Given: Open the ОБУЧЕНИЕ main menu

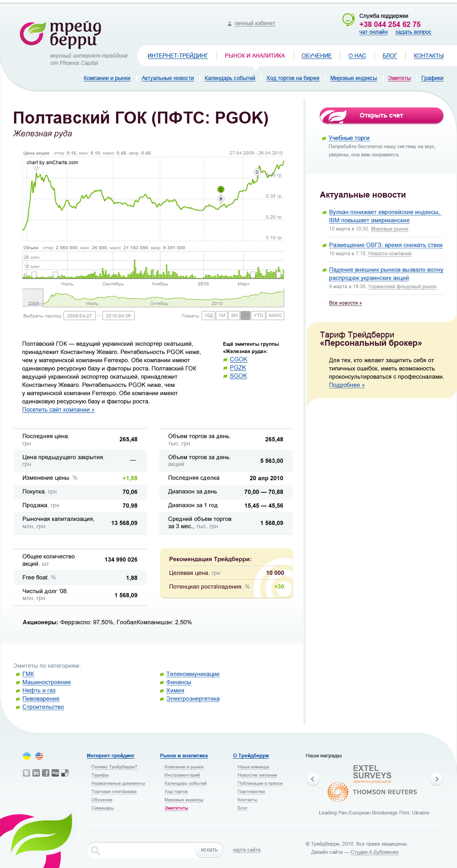Looking at the screenshot, I should click(317, 56).
